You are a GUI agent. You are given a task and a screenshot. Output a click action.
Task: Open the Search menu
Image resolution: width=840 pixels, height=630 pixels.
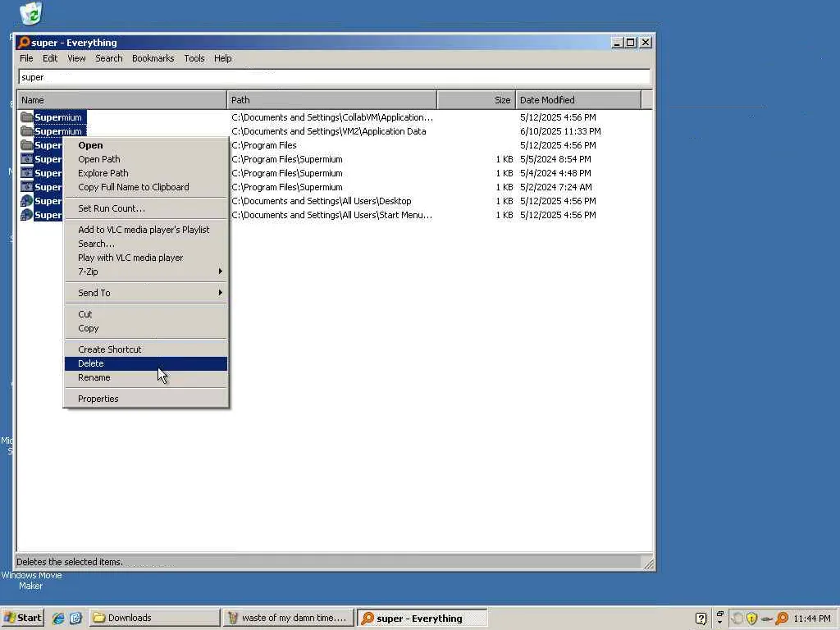(x=109, y=58)
